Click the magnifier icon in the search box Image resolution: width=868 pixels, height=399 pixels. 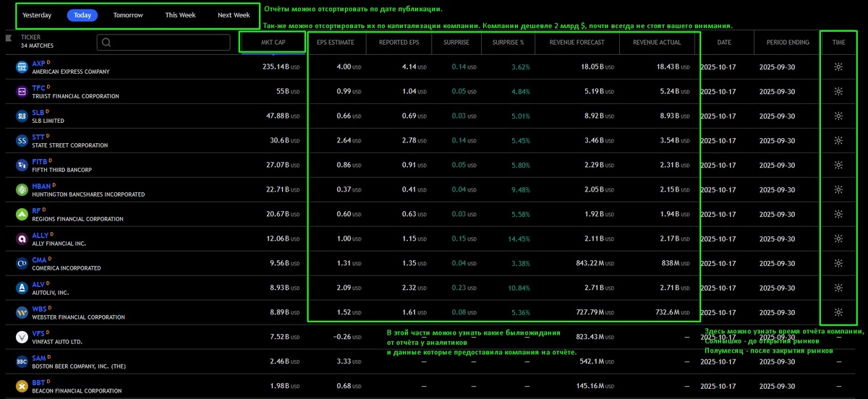point(107,42)
